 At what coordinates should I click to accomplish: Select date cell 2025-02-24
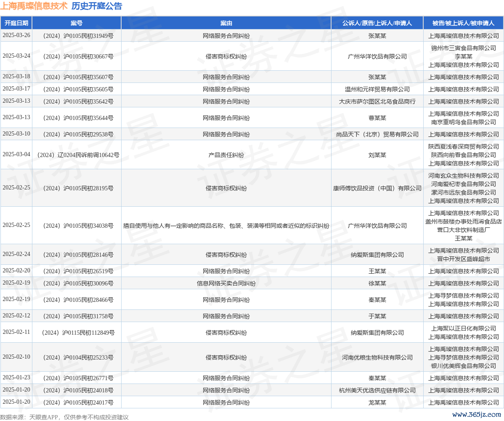coord(16,254)
